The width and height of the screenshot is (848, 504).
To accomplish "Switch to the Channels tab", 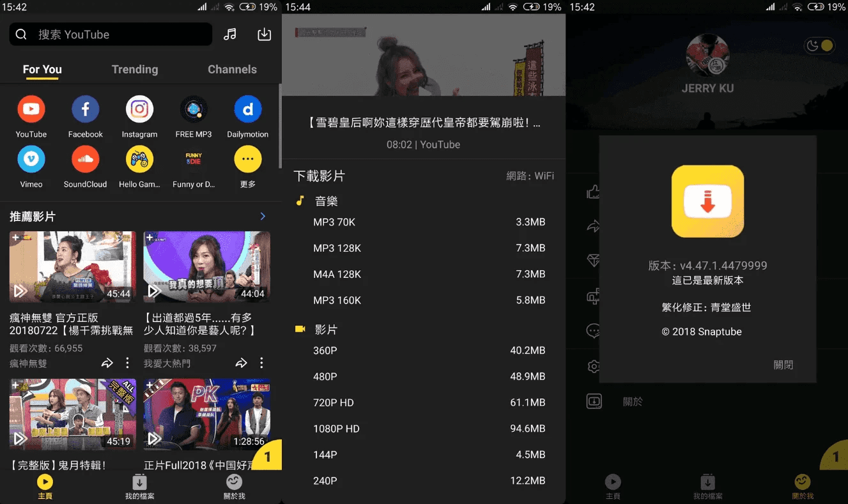I will tap(232, 69).
